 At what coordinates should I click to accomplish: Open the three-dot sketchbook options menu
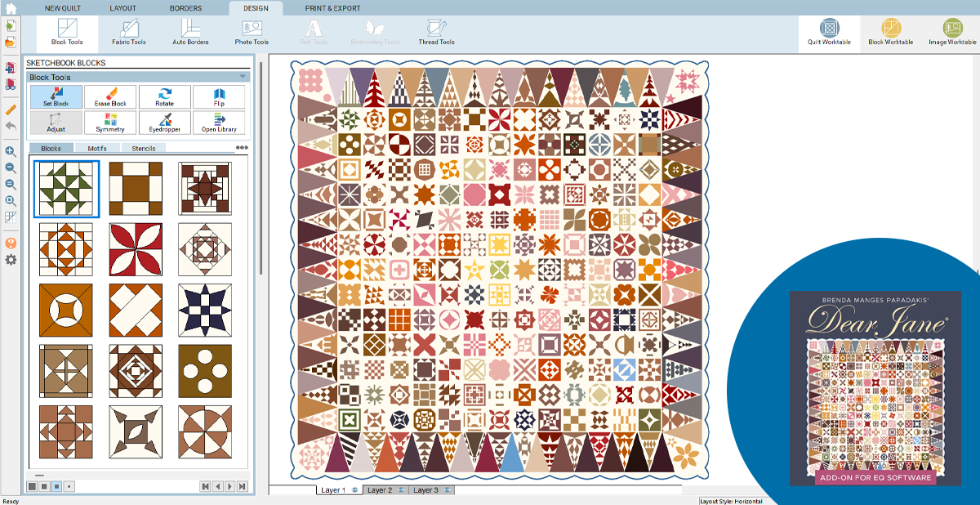(242, 148)
